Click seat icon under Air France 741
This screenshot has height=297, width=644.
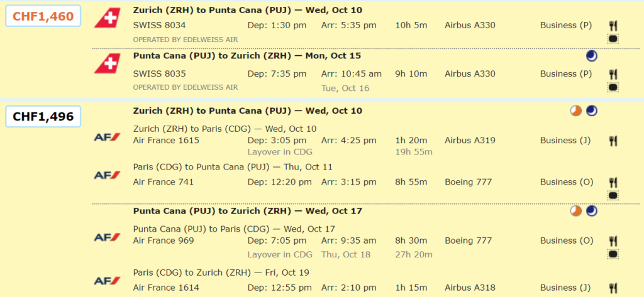click(613, 195)
